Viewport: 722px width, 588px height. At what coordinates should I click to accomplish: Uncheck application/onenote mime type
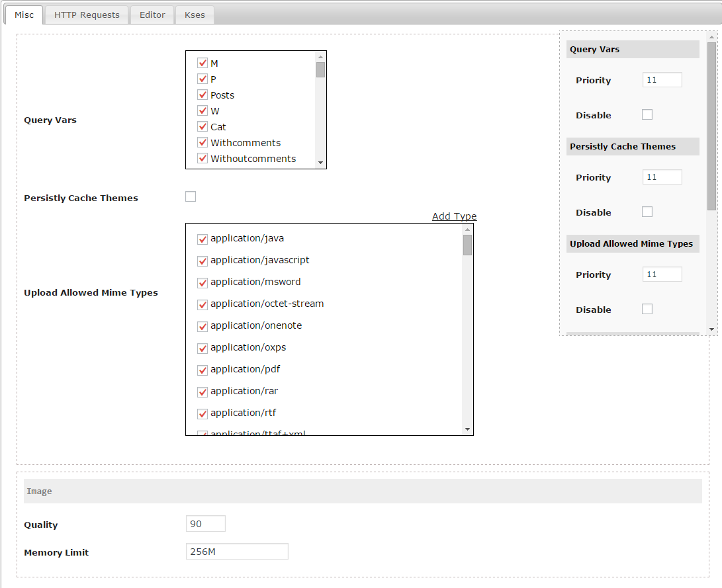point(202,326)
